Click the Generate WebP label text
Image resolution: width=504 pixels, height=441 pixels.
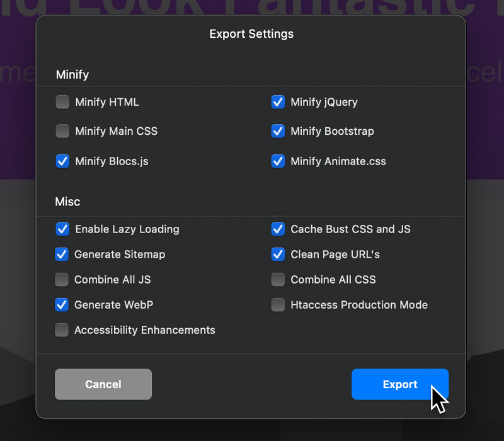[x=113, y=305]
